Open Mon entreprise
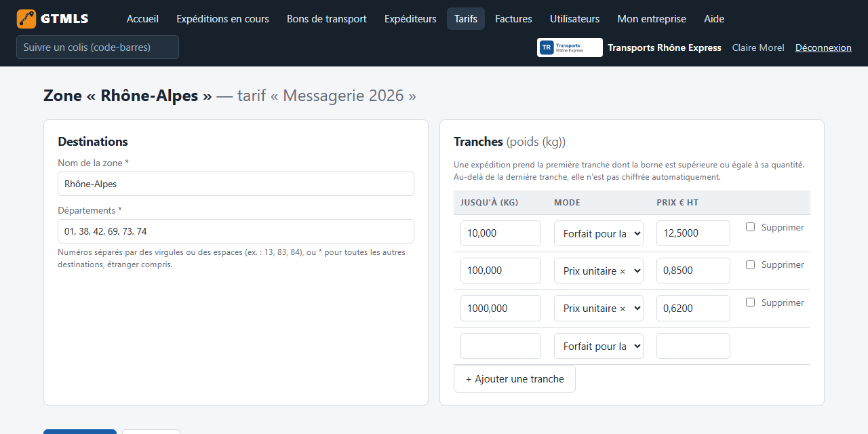868x434 pixels. 652,19
